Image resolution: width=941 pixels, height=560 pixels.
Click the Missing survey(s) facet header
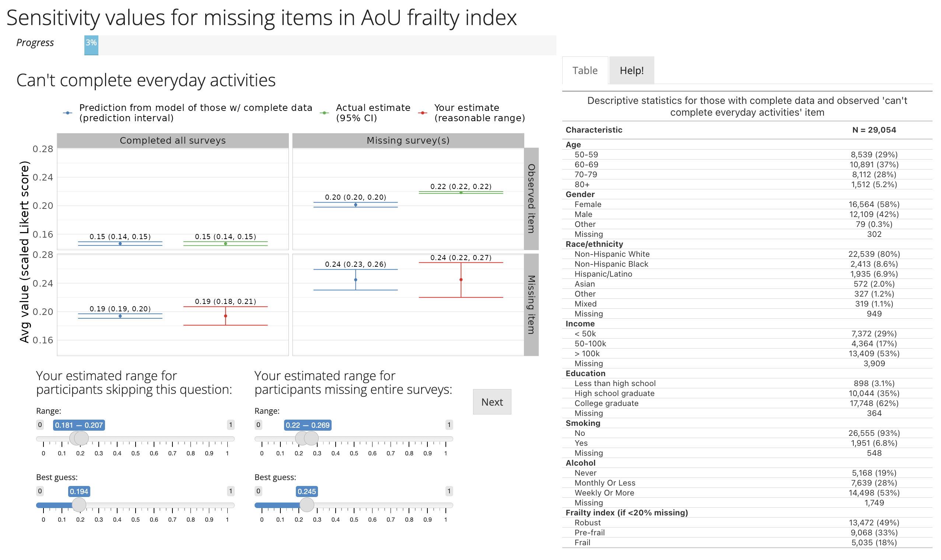[408, 140]
